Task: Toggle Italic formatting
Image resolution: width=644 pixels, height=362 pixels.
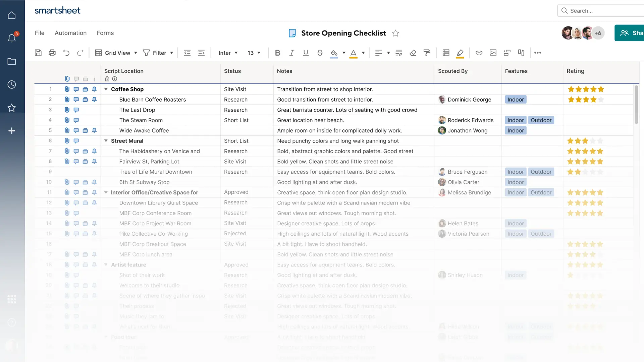Action: pos(292,53)
